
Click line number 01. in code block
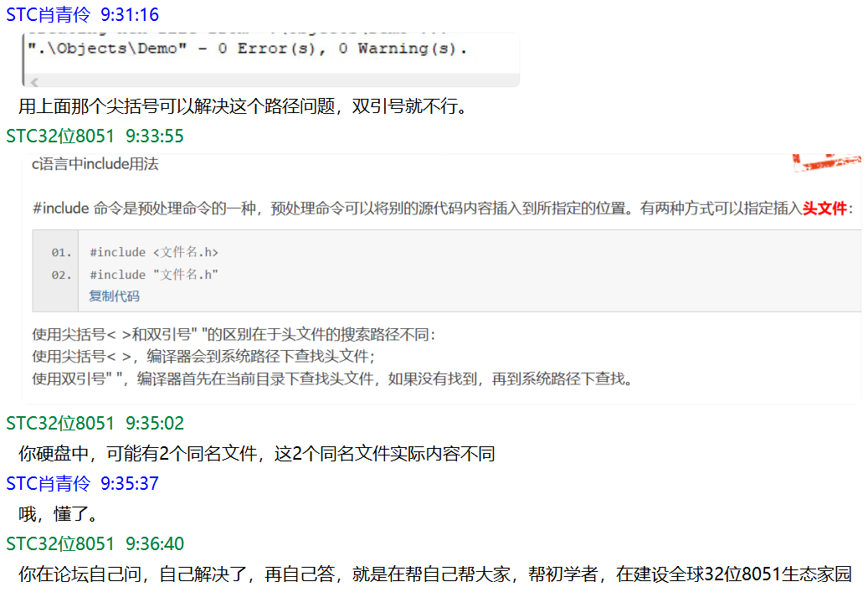click(x=61, y=253)
